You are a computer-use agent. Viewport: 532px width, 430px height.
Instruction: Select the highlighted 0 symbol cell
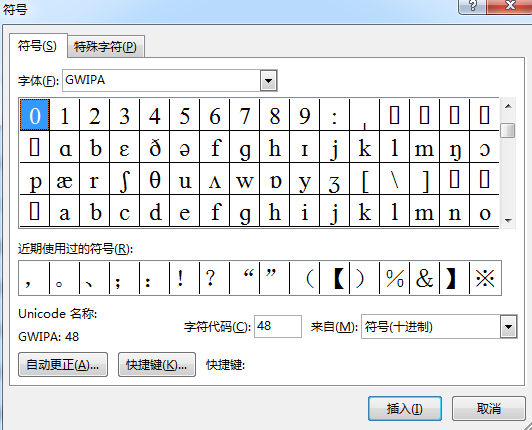pos(35,115)
